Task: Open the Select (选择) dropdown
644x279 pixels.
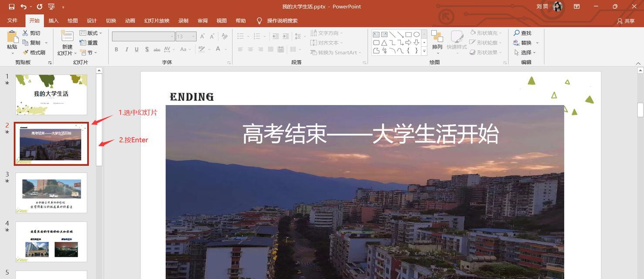Action: [525, 52]
